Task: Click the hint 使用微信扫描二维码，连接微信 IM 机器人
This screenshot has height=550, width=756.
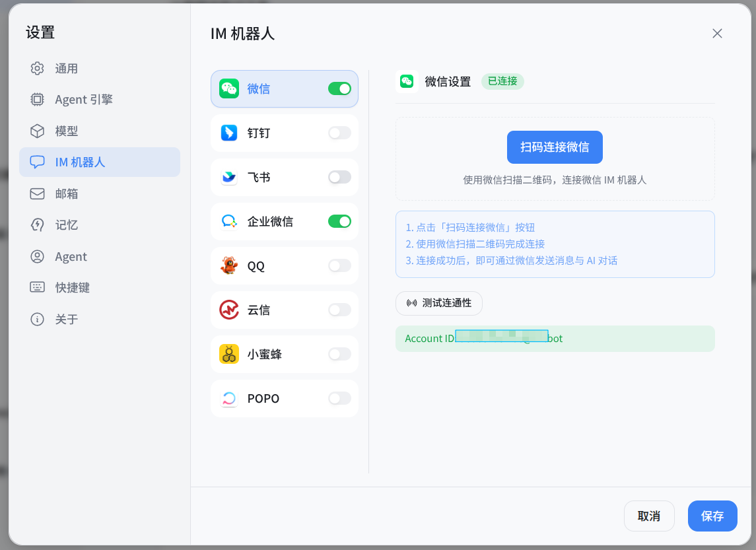Action: 555,180
